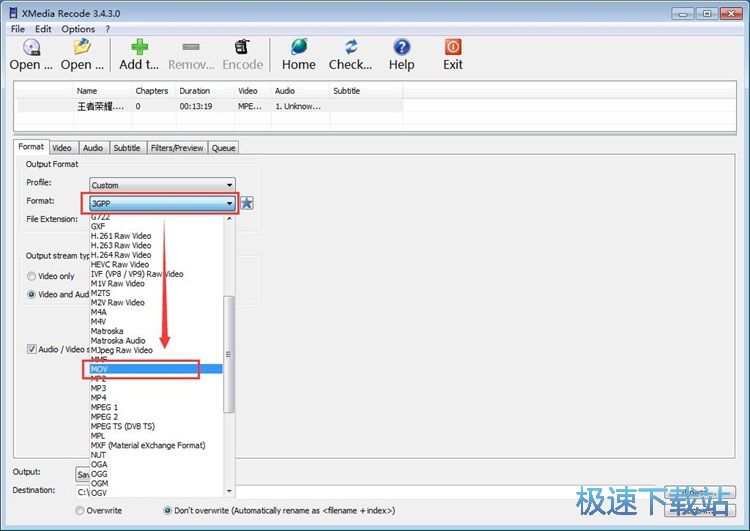Select the Format tab

click(31, 147)
